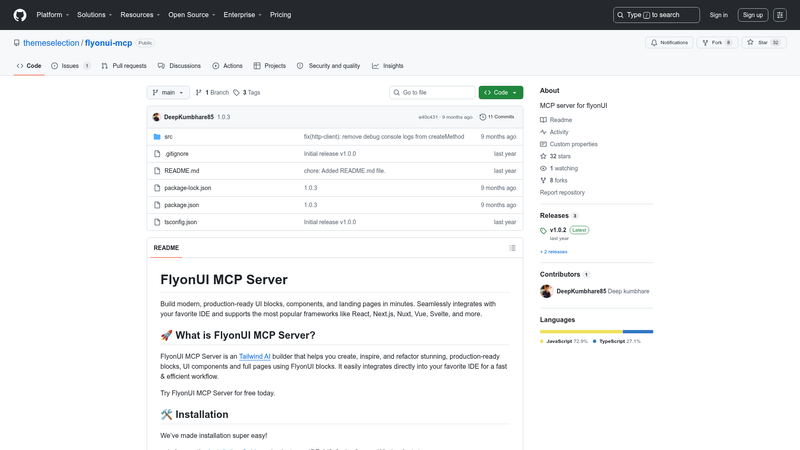800x450 pixels.
Task: Open the README outline icon
Action: coord(512,248)
